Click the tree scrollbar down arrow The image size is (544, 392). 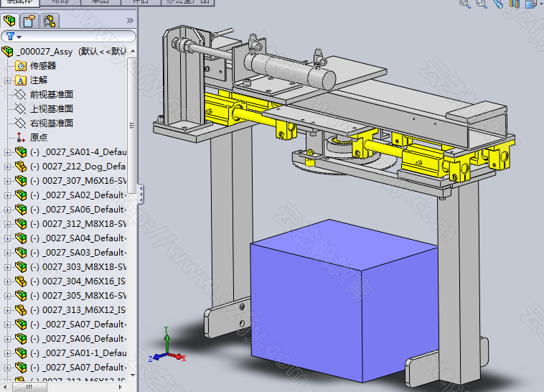[133, 375]
